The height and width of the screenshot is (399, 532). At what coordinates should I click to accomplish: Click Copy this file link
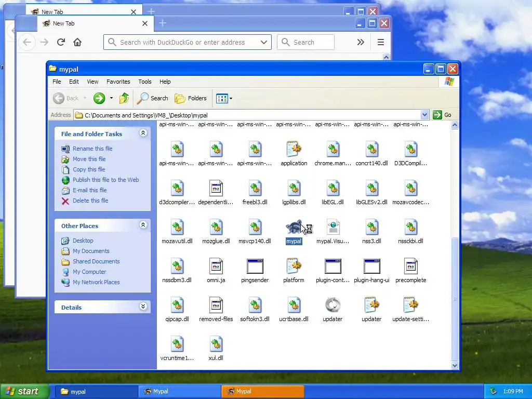coord(89,169)
